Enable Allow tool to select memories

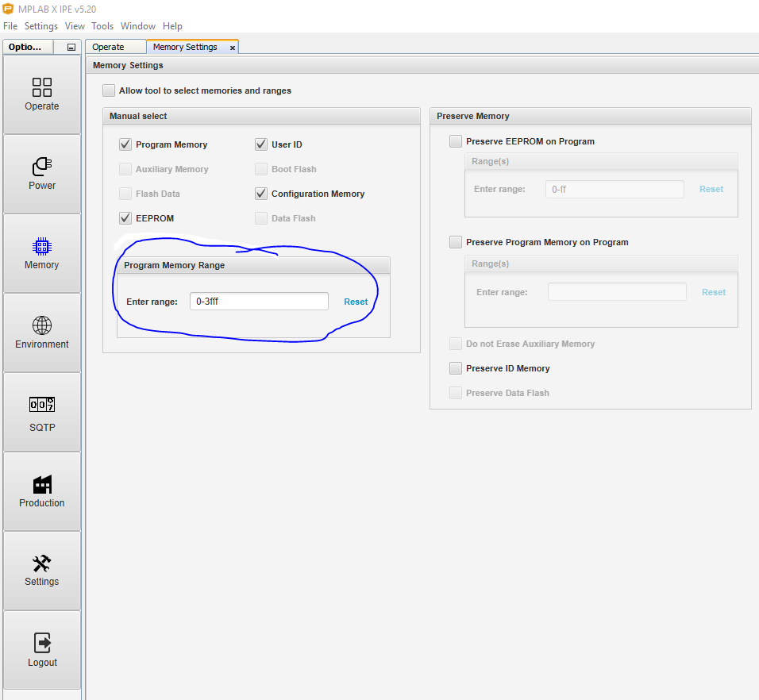[109, 90]
